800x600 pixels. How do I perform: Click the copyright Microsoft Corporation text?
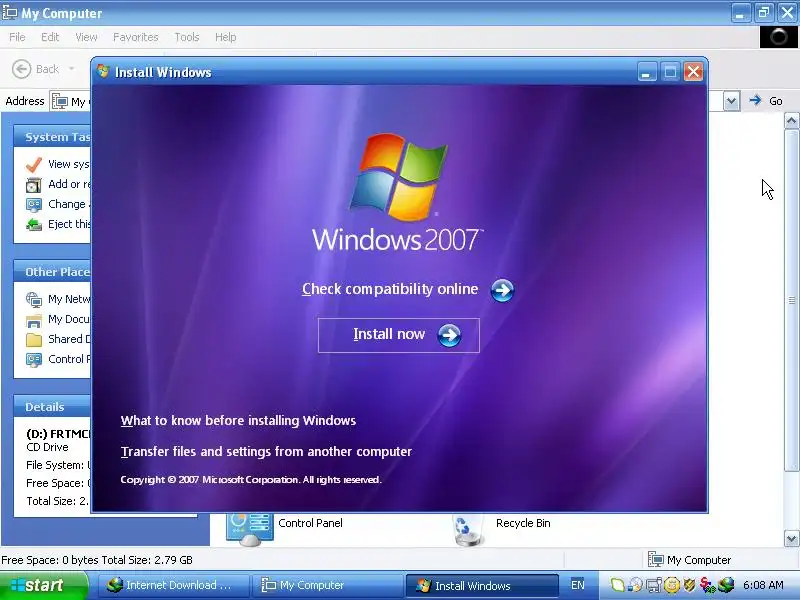pos(251,480)
